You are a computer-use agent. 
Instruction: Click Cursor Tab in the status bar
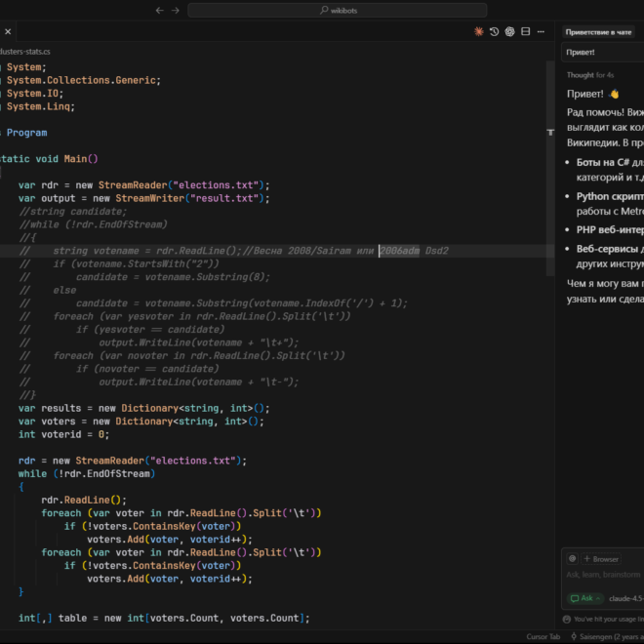(x=543, y=636)
